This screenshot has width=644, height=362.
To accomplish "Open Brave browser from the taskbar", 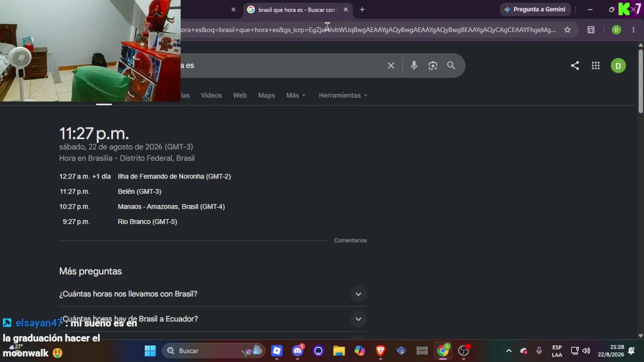I will pos(380,351).
